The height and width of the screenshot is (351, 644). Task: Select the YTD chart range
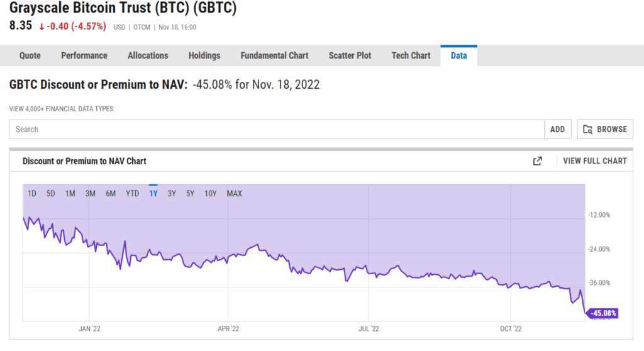tap(132, 194)
